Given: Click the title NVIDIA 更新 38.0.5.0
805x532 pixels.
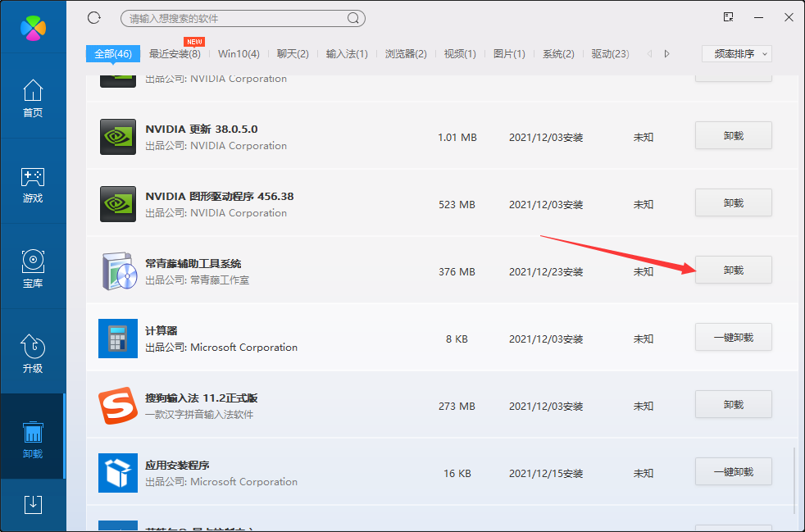Looking at the screenshot, I should coord(202,129).
